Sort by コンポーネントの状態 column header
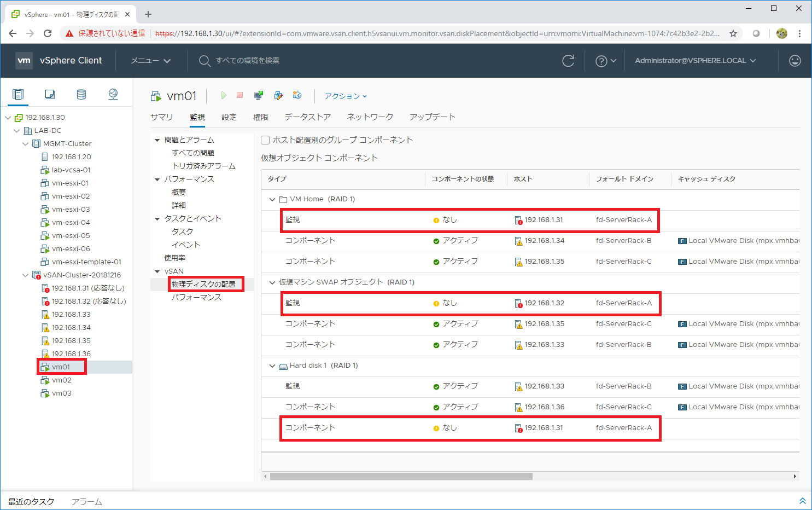The image size is (812, 510). [x=463, y=179]
